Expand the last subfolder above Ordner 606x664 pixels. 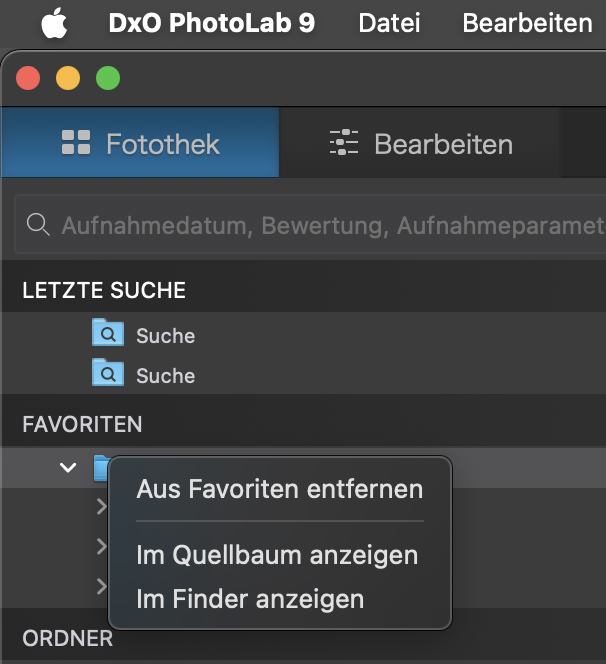101,586
